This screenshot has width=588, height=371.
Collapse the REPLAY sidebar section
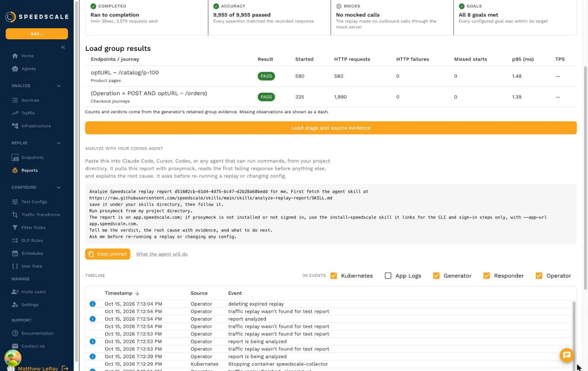point(59,143)
